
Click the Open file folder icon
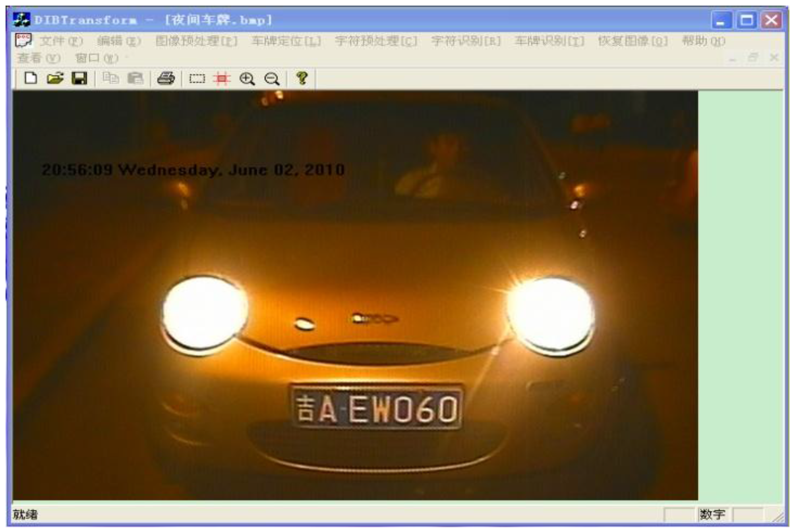point(55,78)
